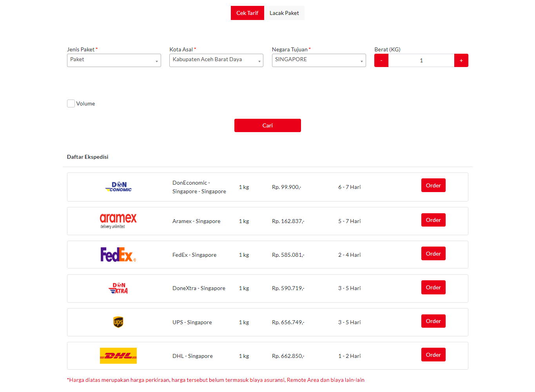Switch to the Lacak Paket tab
Image resolution: width=535 pixels, height=392 pixels.
(284, 13)
